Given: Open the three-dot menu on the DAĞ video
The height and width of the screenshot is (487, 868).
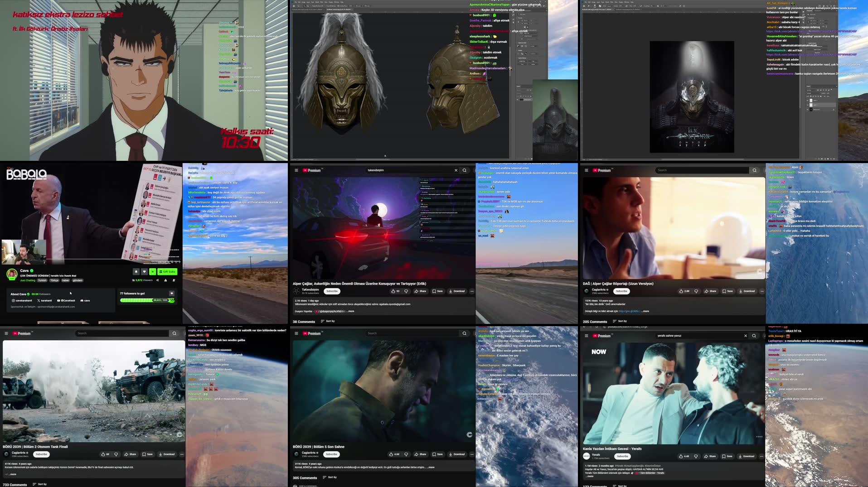Looking at the screenshot, I should [762, 291].
